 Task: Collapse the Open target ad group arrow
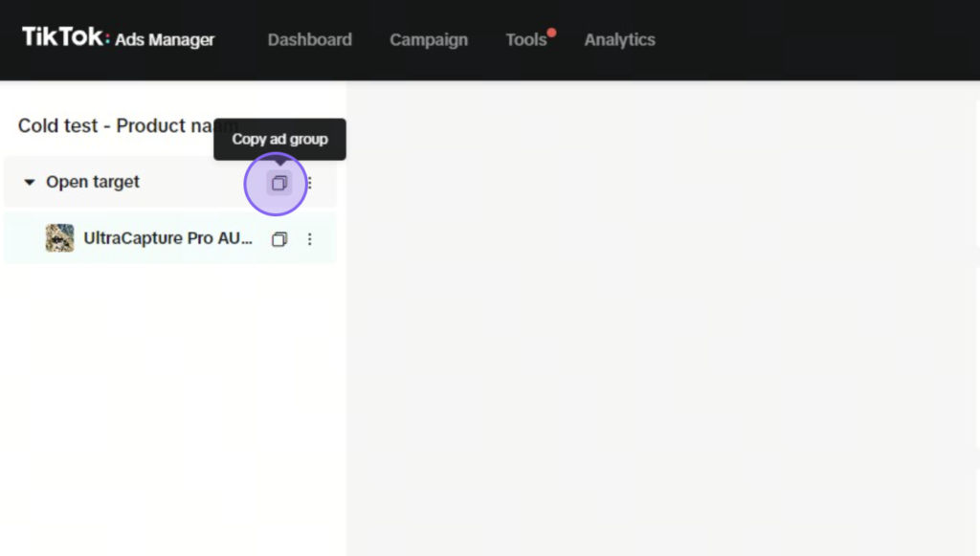pyautogui.click(x=30, y=183)
